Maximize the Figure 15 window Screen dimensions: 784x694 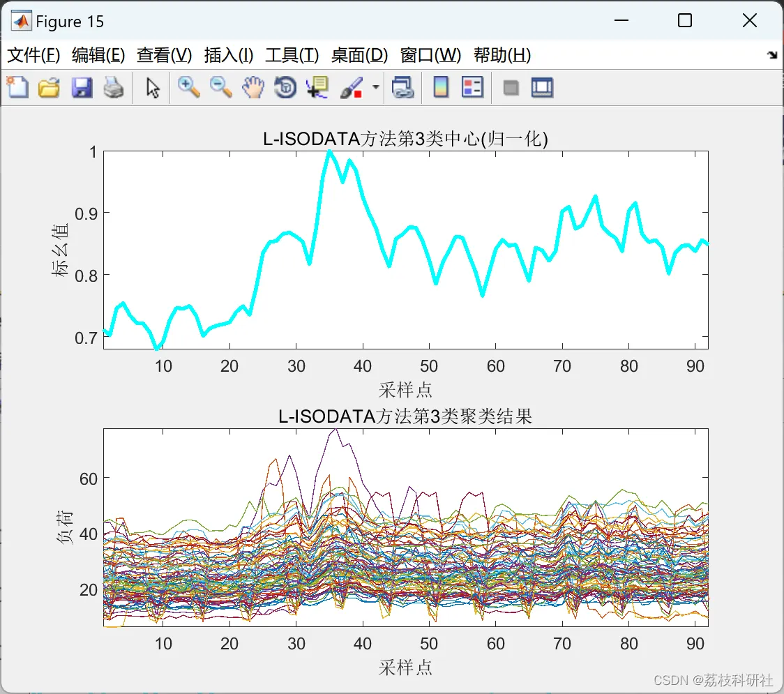click(x=685, y=20)
